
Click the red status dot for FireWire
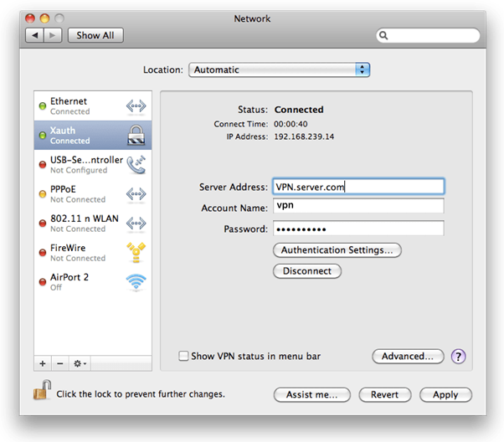coord(43,253)
